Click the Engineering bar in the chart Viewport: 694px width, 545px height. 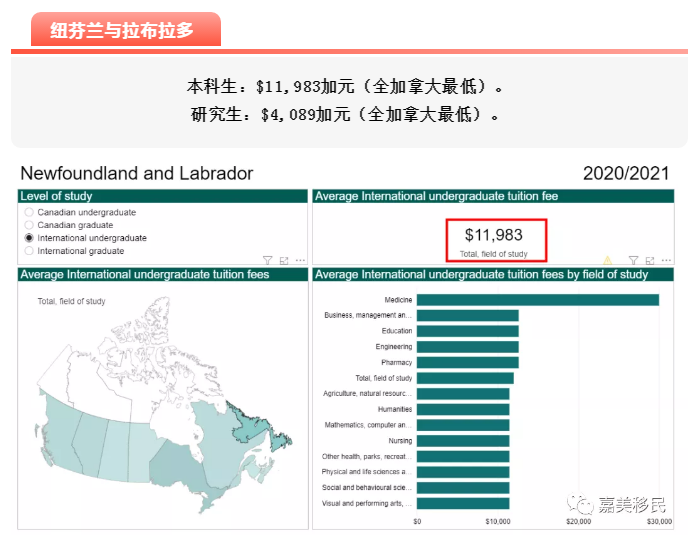[x=467, y=347]
